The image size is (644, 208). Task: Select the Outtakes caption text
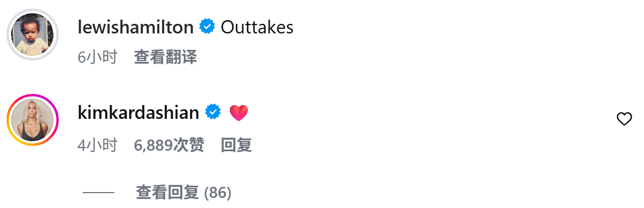[x=257, y=27]
